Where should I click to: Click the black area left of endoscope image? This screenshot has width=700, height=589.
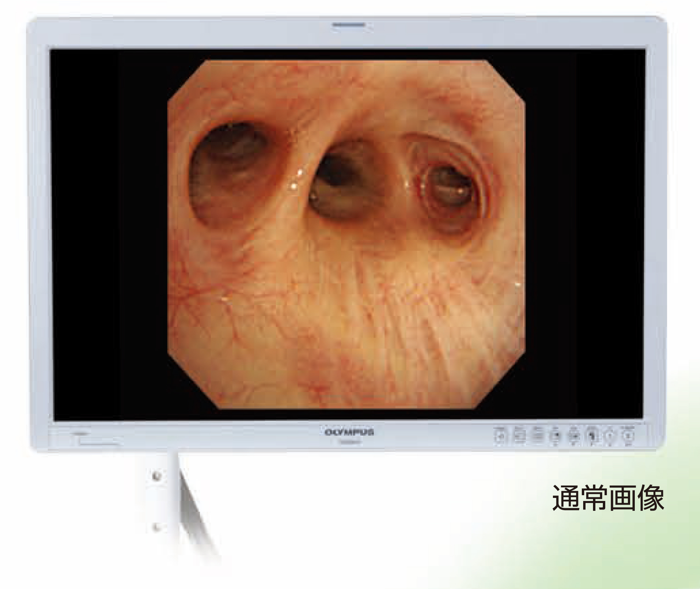(x=109, y=235)
